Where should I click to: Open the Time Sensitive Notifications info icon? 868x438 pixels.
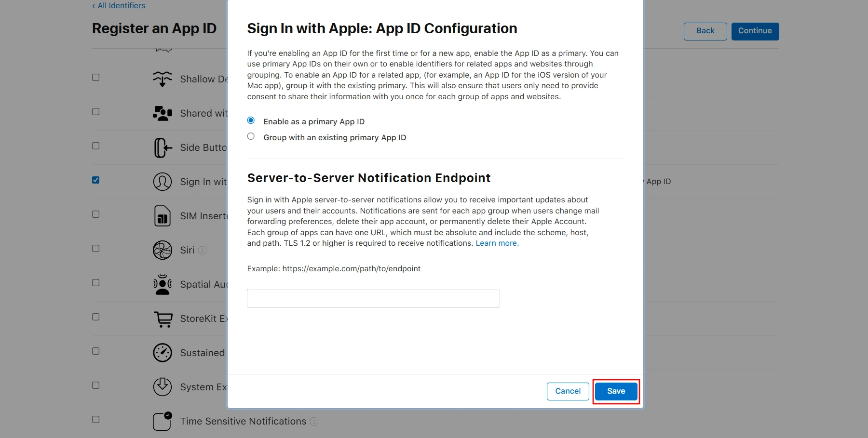(314, 421)
